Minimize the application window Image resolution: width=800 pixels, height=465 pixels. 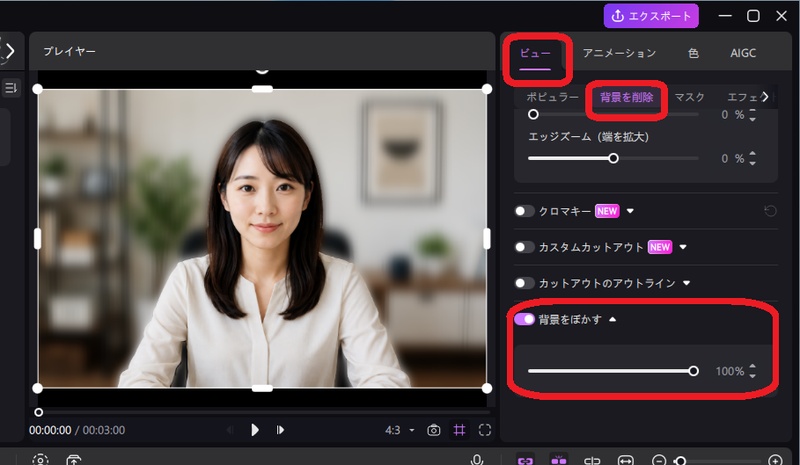tap(725, 16)
